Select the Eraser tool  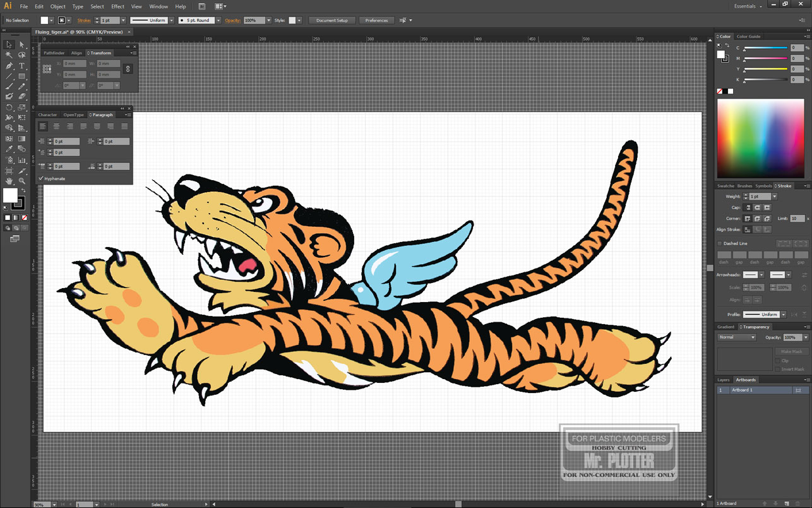coord(21,97)
